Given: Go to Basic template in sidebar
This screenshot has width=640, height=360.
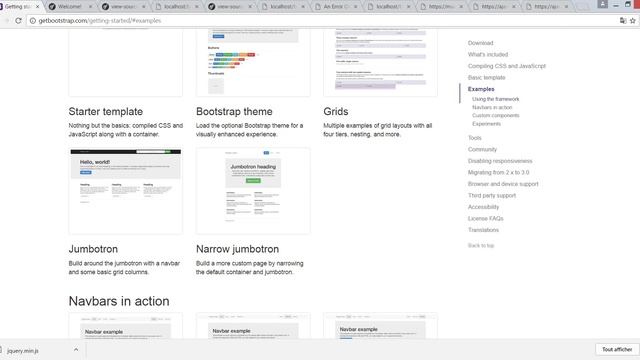Looking at the screenshot, I should [x=487, y=78].
